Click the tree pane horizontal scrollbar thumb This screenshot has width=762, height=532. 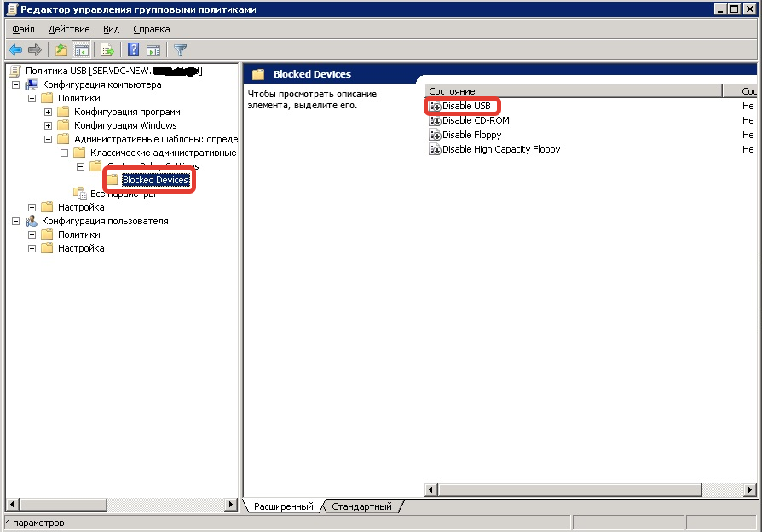point(63,505)
